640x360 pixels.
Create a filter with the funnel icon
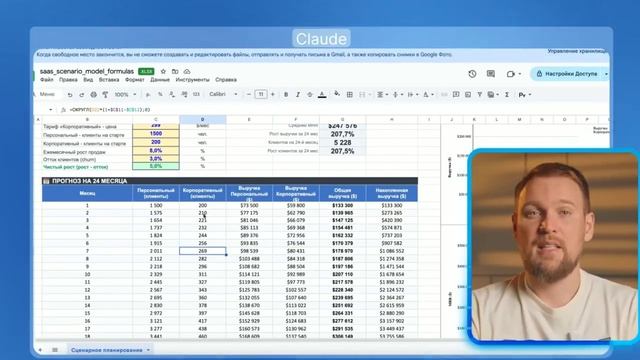(x=480, y=95)
